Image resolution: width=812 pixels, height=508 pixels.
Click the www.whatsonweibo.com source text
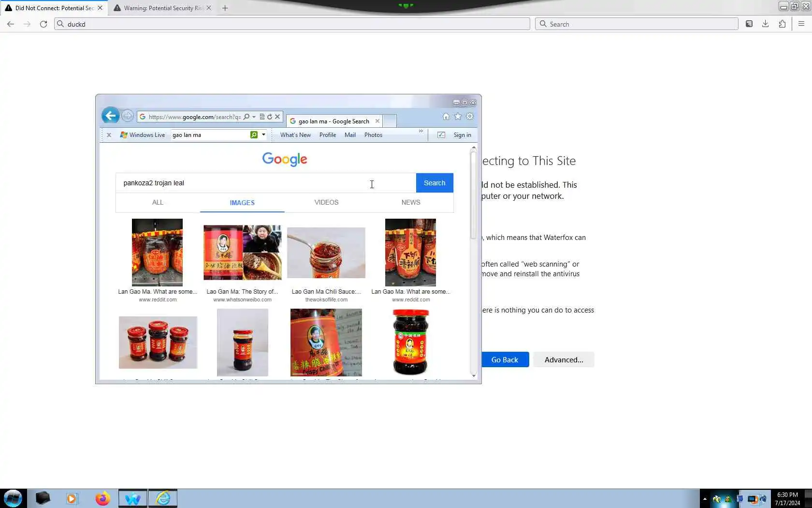[242, 300]
